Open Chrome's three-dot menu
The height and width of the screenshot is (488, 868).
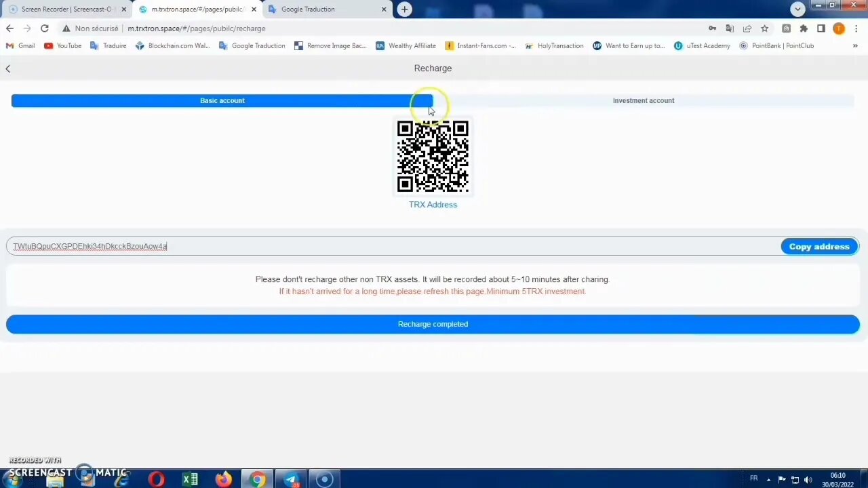pyautogui.click(x=856, y=28)
